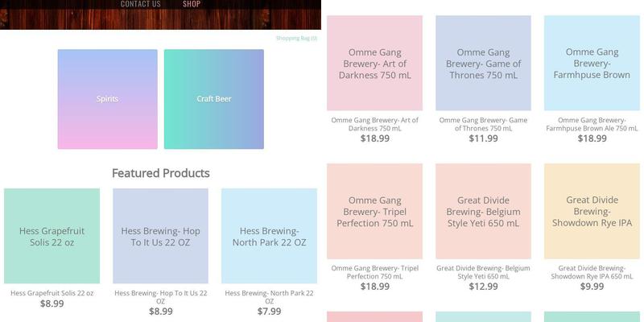Viewport: 644px width, 322px height.
Task: Select the Spirits category tile
Action: click(x=107, y=99)
